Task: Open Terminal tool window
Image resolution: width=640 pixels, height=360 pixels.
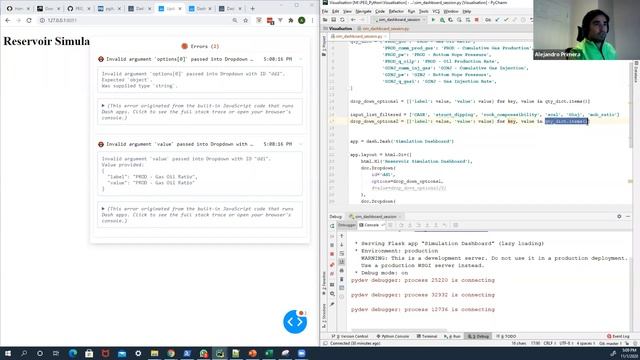Action: click(x=427, y=336)
